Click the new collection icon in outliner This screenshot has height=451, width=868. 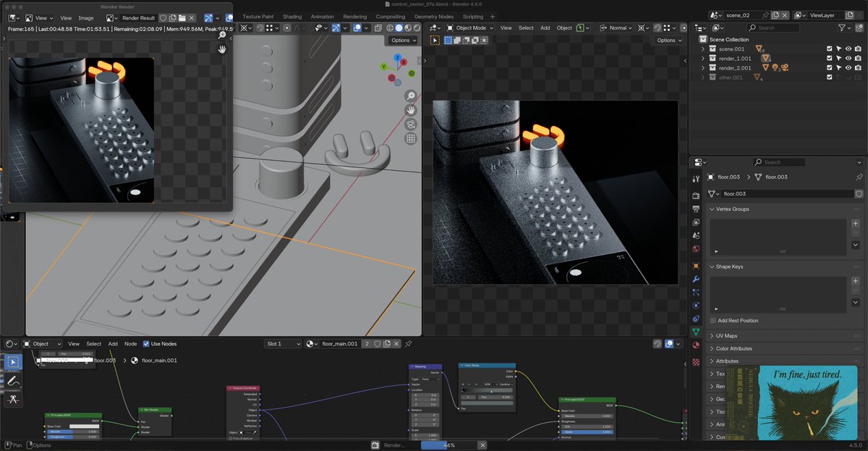[x=858, y=28]
